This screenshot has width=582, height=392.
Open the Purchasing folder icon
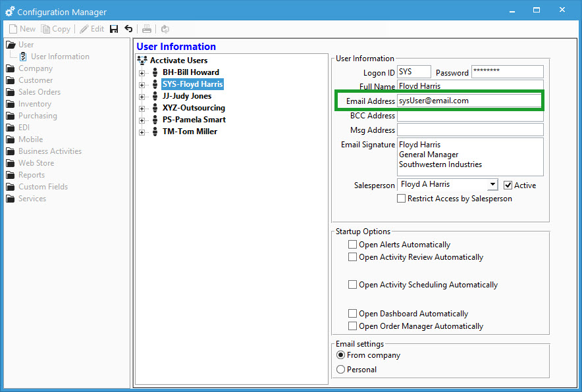pyautogui.click(x=12, y=115)
